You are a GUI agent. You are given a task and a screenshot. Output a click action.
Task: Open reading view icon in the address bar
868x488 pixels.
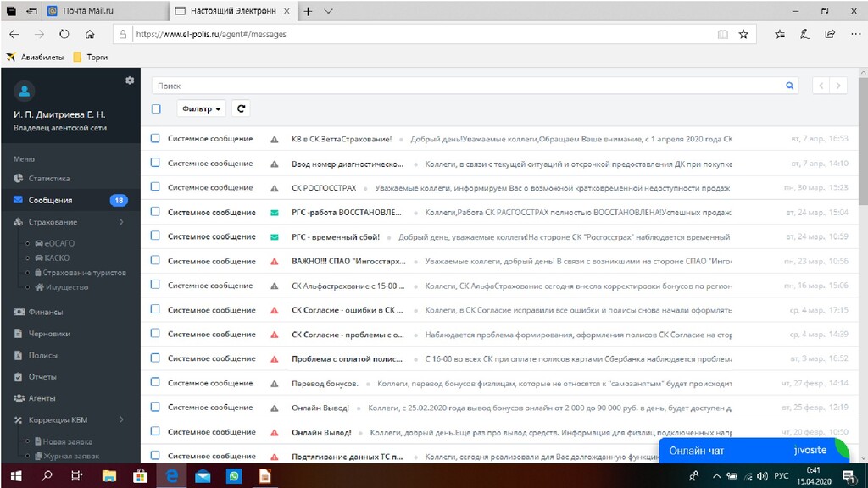722,34
